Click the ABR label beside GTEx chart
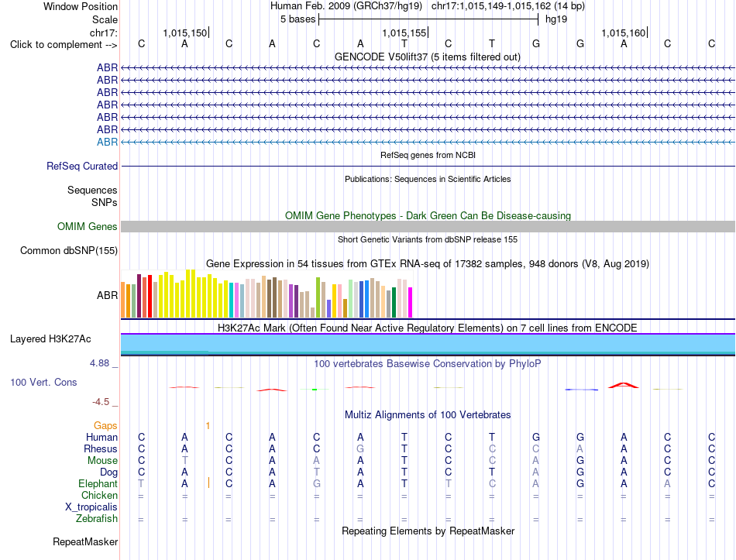Screen dimensions: 736x560 coord(107,295)
